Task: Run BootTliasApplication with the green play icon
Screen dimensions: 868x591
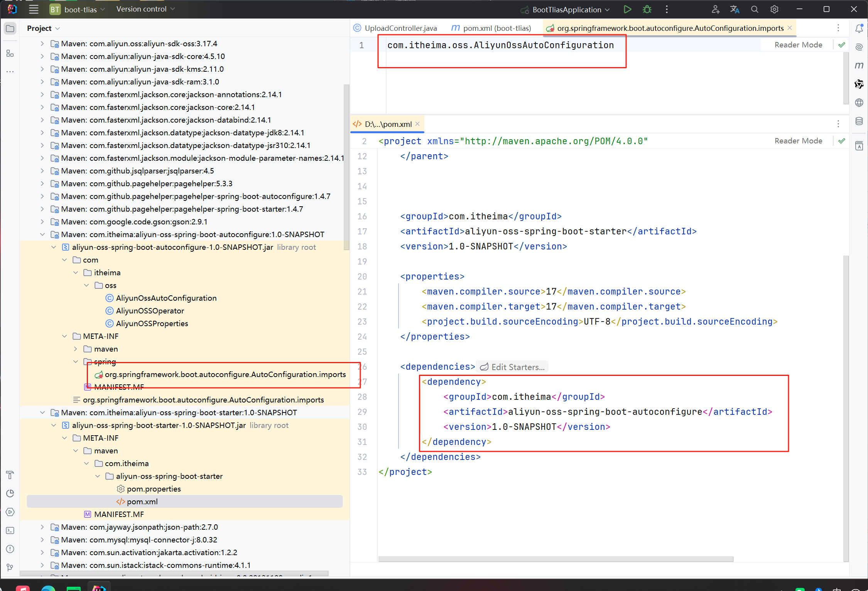Action: coord(627,9)
